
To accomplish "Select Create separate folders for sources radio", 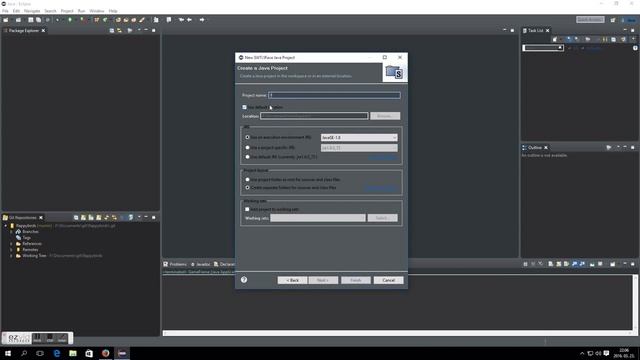I will coord(247,187).
